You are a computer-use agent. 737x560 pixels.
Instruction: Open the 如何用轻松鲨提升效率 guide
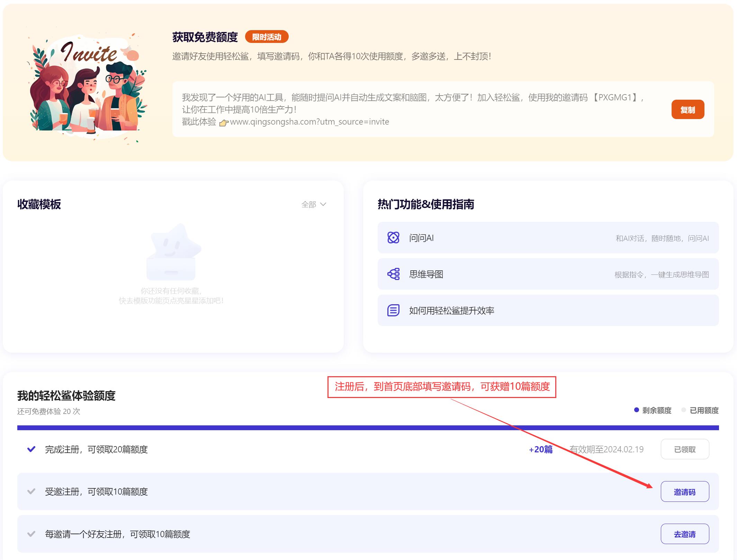(x=548, y=310)
